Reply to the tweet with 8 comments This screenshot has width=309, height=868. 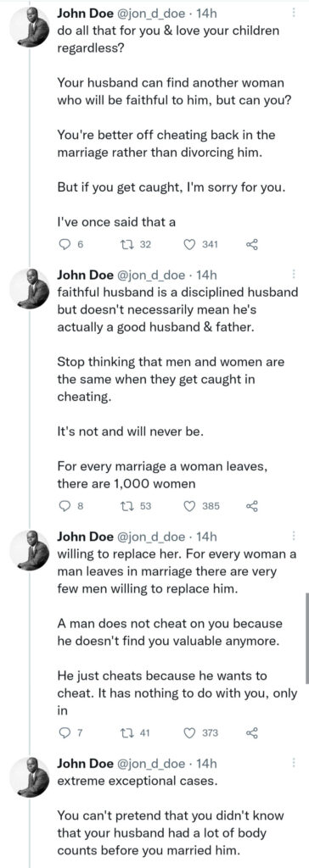[64, 505]
